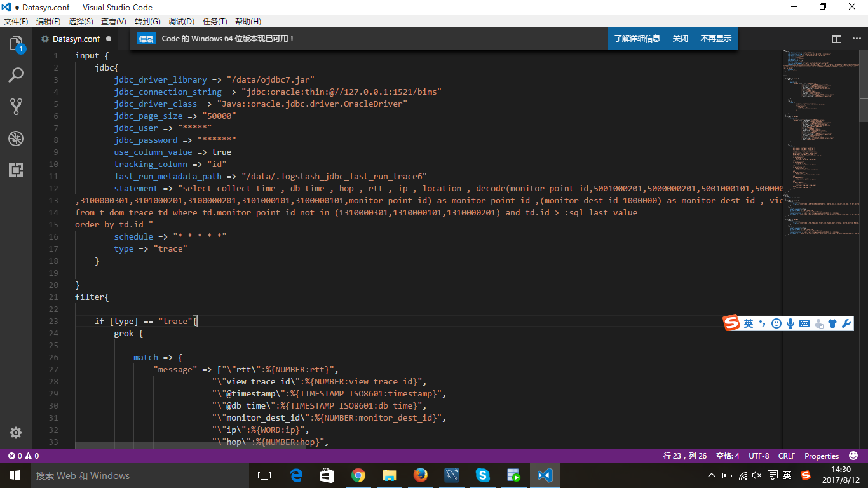Open the Debug view in activity bar
This screenshot has width=868, height=488.
tap(16, 138)
